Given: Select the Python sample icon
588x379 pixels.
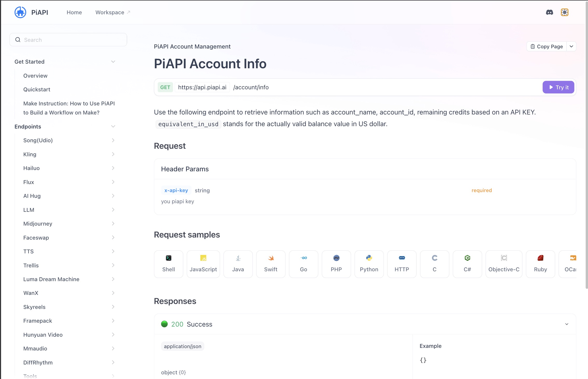Looking at the screenshot, I should (369, 258).
